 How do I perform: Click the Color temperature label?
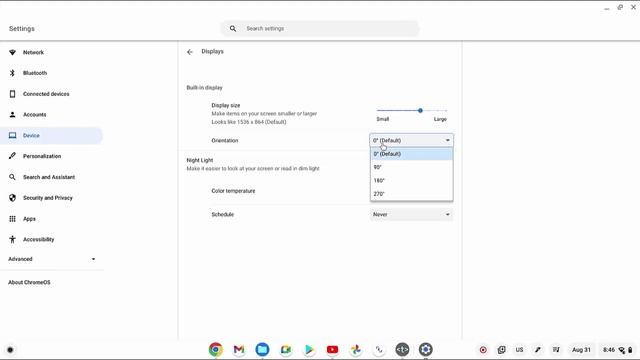click(x=233, y=191)
